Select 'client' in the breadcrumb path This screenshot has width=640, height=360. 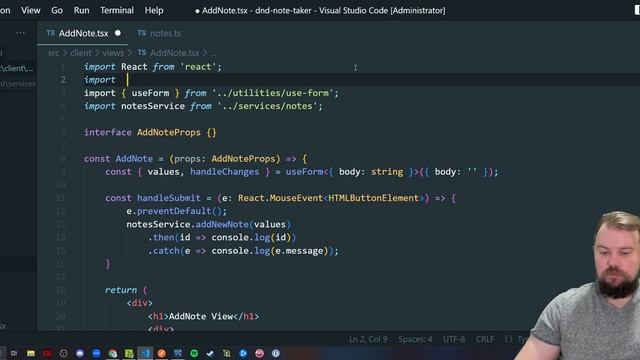[81, 53]
